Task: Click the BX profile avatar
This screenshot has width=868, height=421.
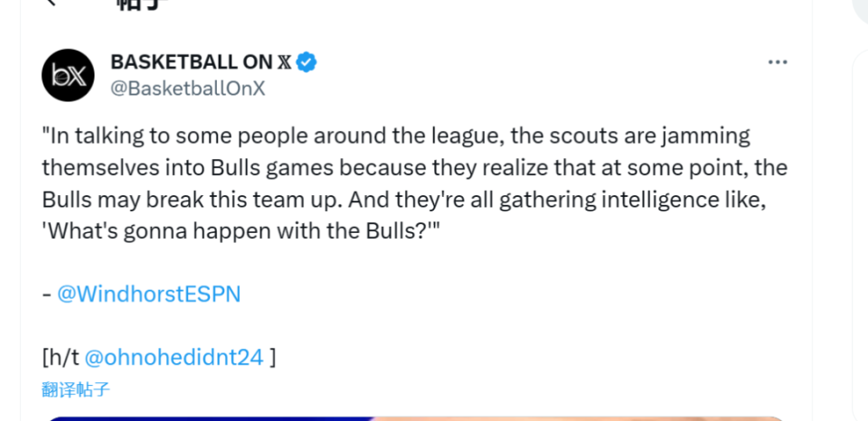Action: click(x=68, y=75)
